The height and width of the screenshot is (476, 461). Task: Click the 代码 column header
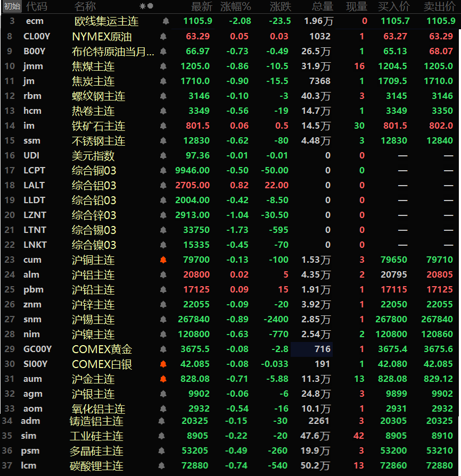pyautogui.click(x=36, y=6)
